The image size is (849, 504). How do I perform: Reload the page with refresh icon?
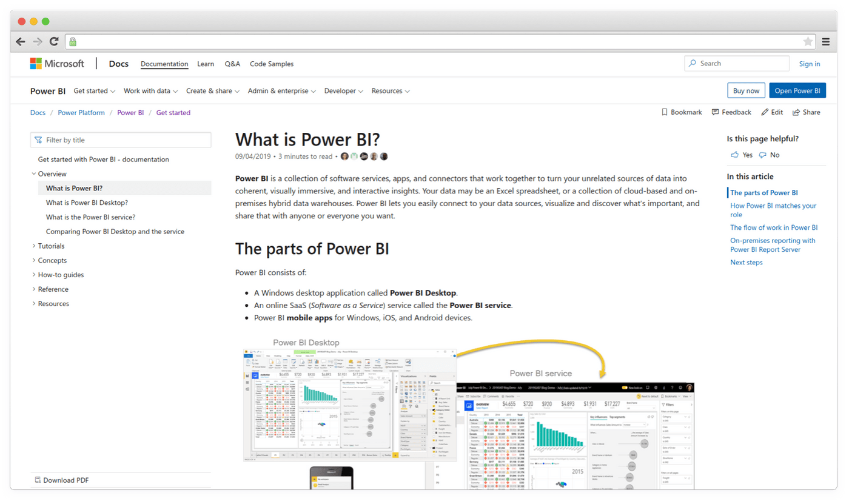[x=54, y=42]
